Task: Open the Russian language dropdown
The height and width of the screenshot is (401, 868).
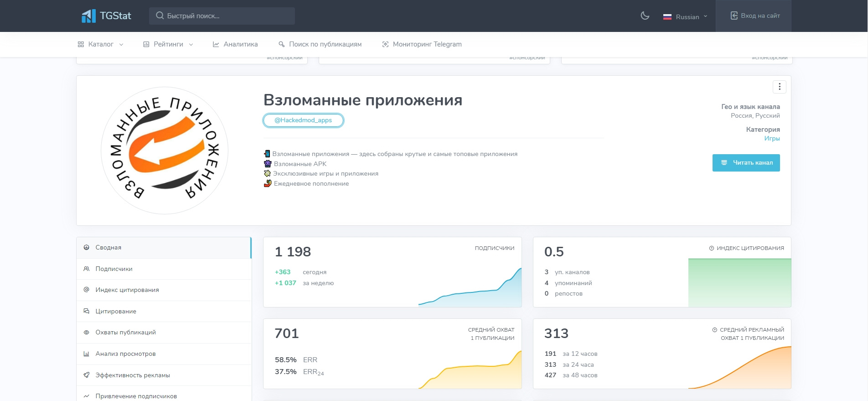Action: coord(685,16)
